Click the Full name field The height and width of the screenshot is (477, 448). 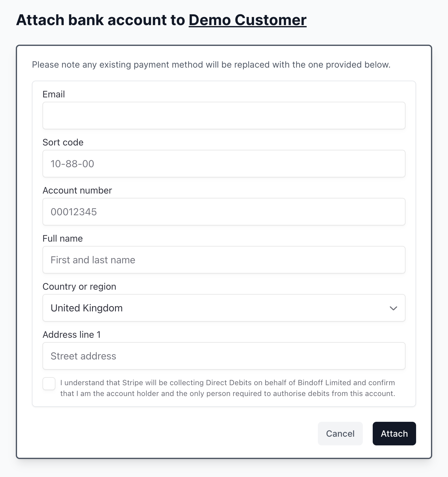(224, 260)
